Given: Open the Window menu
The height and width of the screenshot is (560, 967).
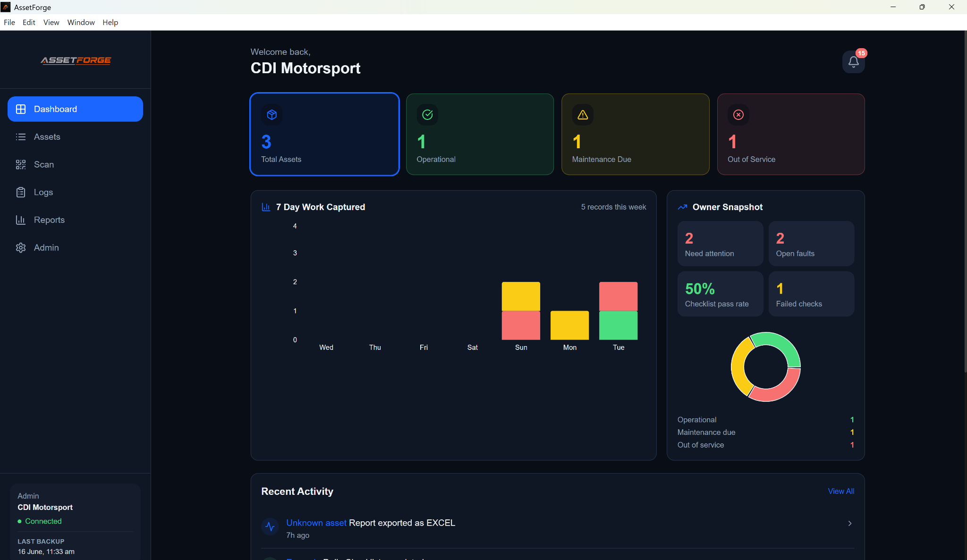Looking at the screenshot, I should click(x=81, y=22).
